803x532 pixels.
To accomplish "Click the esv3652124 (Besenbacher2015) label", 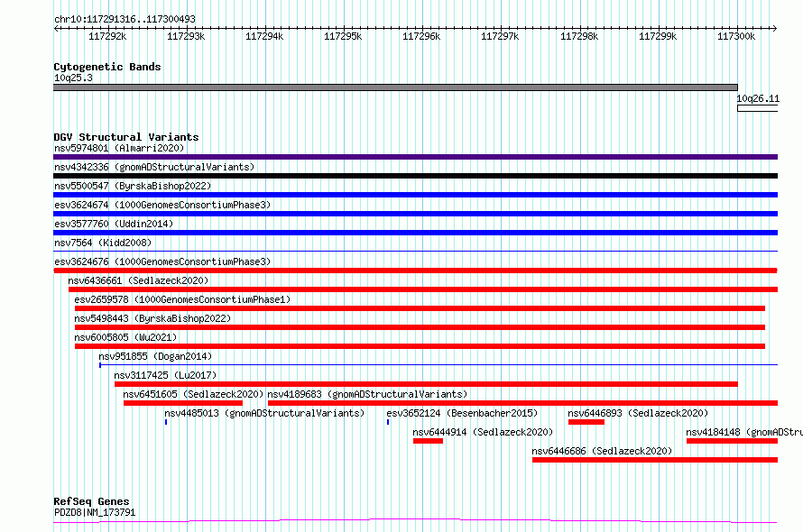I will pos(462,413).
